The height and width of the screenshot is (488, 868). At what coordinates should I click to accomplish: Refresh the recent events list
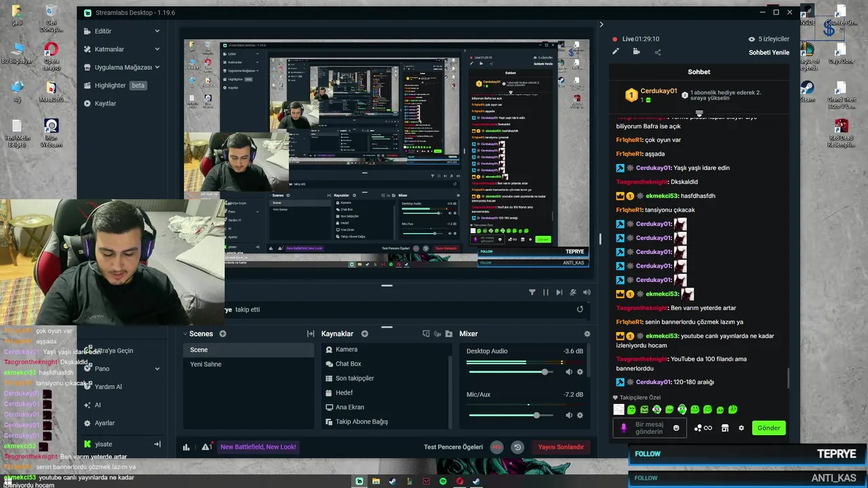(580, 309)
